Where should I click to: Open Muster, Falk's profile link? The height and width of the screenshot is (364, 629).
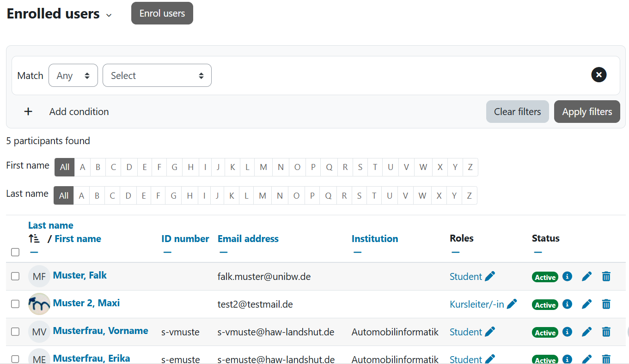point(79,275)
